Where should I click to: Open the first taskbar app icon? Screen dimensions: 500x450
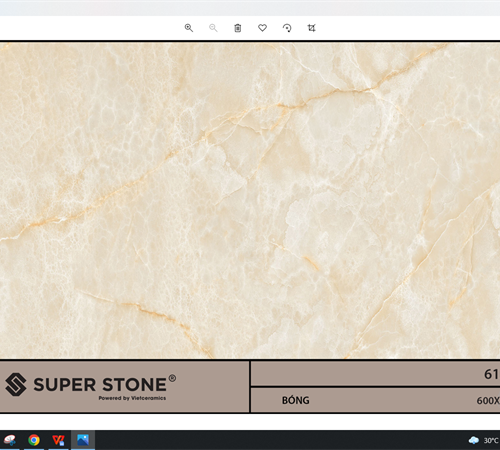click(9, 440)
